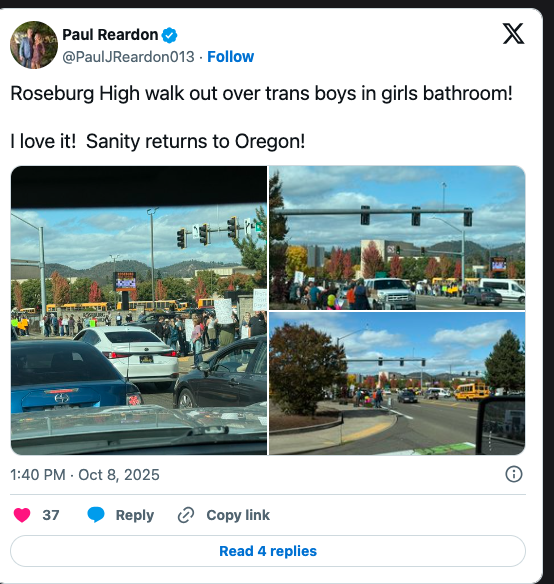Open the tweet info circle icon
The image size is (554, 584).
click(514, 474)
